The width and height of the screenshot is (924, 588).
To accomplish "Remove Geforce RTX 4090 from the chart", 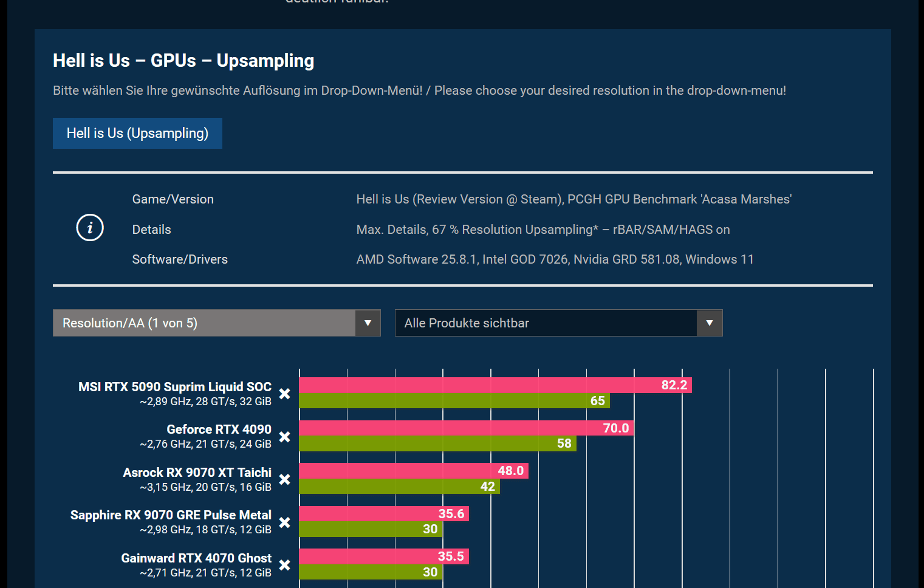I will click(284, 437).
